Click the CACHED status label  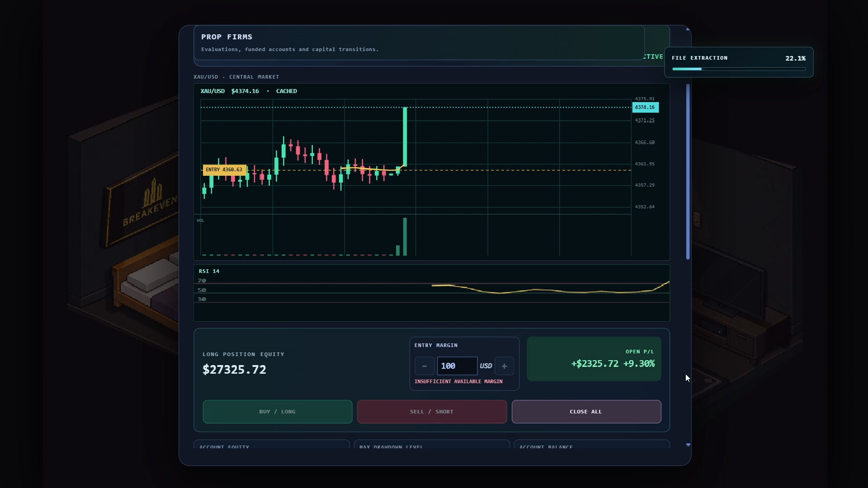click(x=287, y=91)
